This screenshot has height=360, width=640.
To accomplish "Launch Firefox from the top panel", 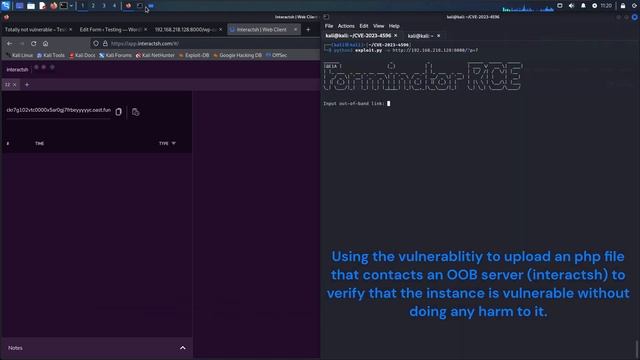I will (53, 6).
